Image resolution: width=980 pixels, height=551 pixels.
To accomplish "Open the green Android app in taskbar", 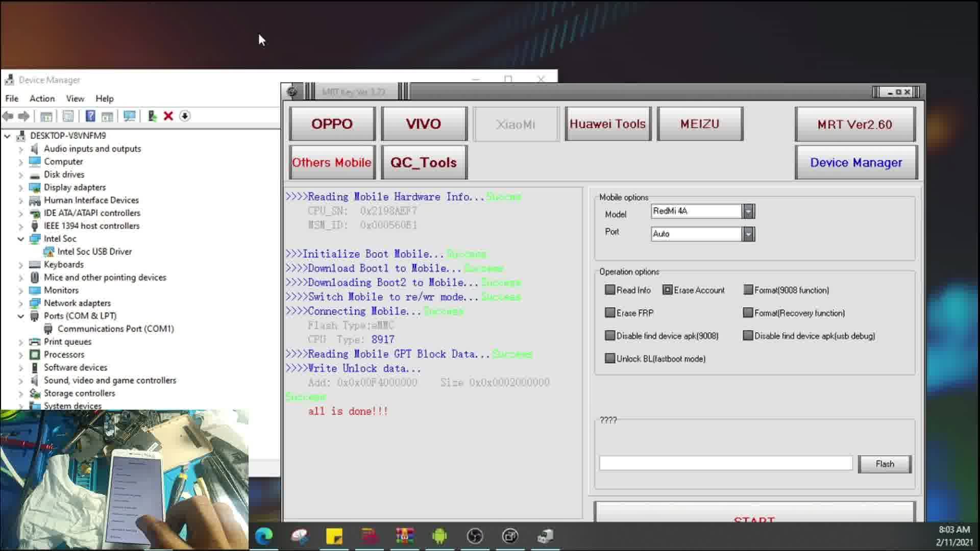I will point(439,536).
